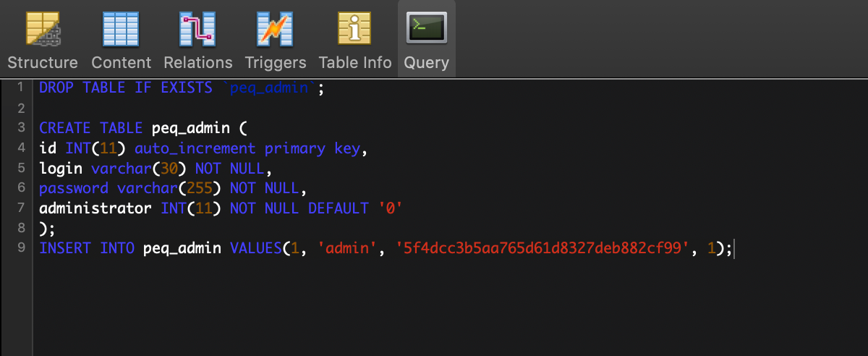
Task: Click the "Table Info" toolbar label
Action: (x=354, y=63)
